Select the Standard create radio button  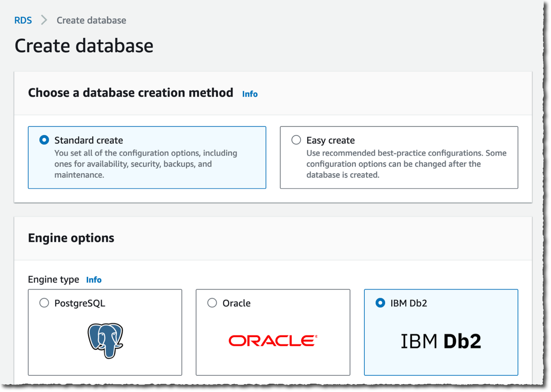44,140
